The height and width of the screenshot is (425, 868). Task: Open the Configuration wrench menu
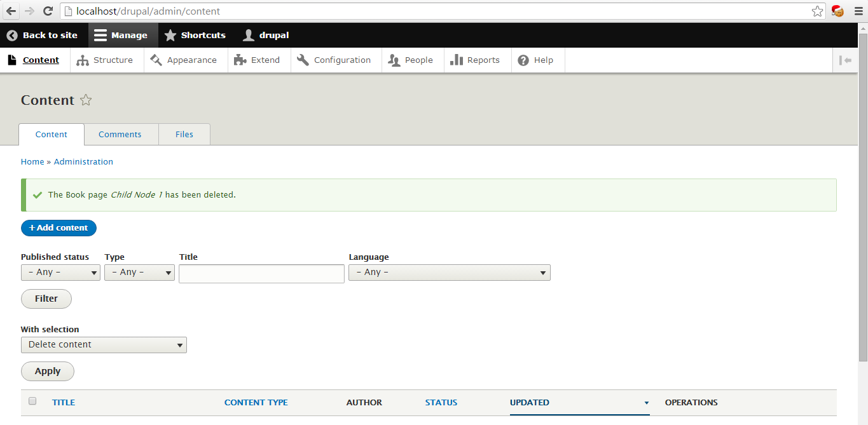[x=334, y=60]
